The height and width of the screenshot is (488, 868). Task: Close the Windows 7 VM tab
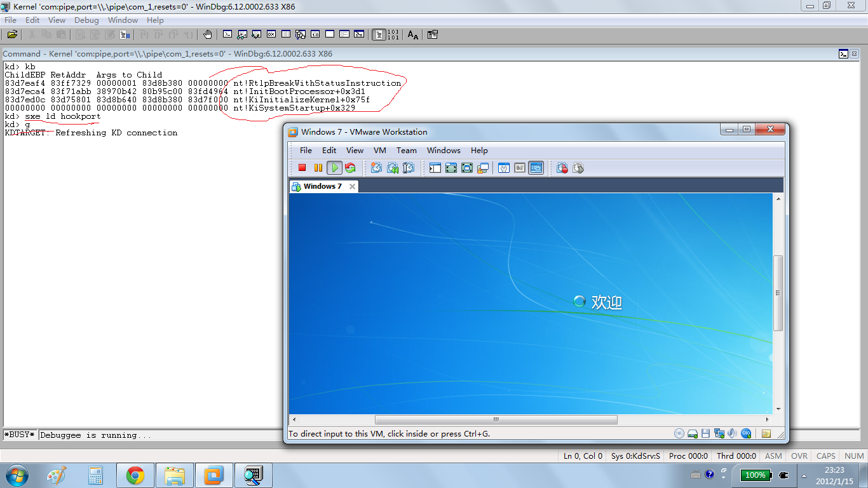click(x=352, y=186)
